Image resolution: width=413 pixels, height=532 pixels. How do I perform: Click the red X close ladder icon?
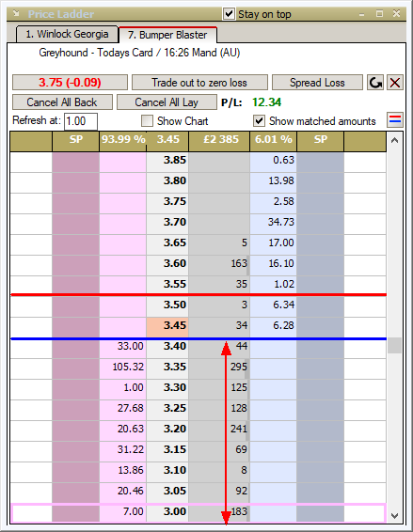[395, 83]
